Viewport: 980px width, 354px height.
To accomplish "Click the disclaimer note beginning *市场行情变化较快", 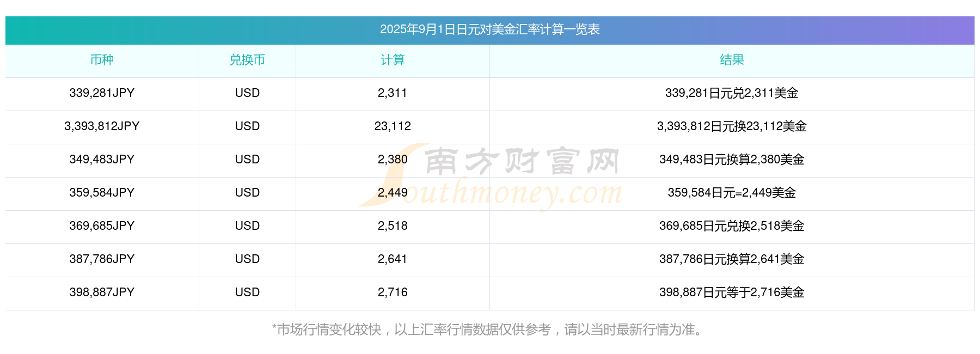I will coord(488,329).
